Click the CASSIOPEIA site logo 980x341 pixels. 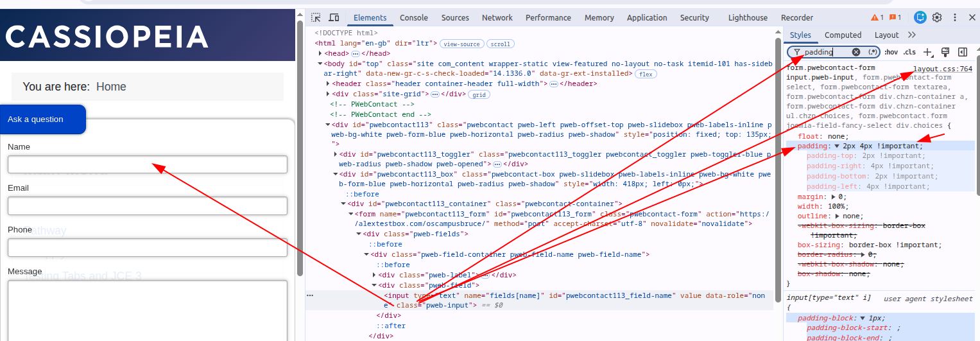click(107, 37)
